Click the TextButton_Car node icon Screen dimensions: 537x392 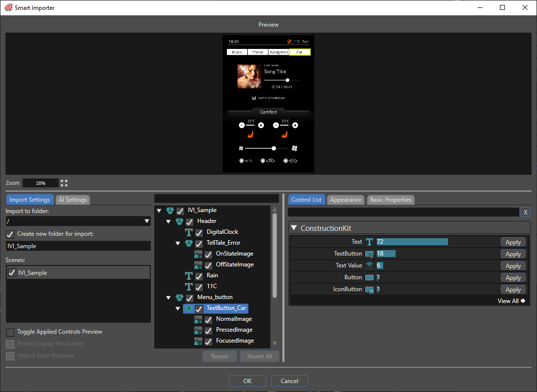(189, 308)
